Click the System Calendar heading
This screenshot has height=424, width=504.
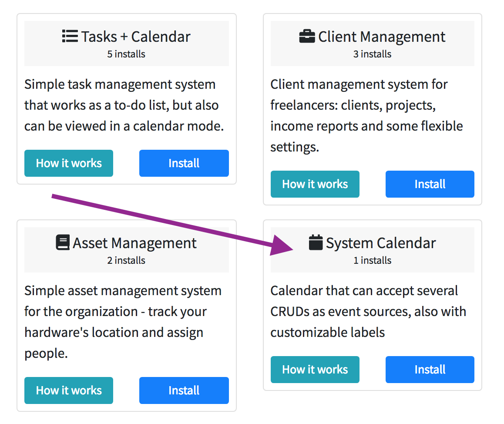380,243
